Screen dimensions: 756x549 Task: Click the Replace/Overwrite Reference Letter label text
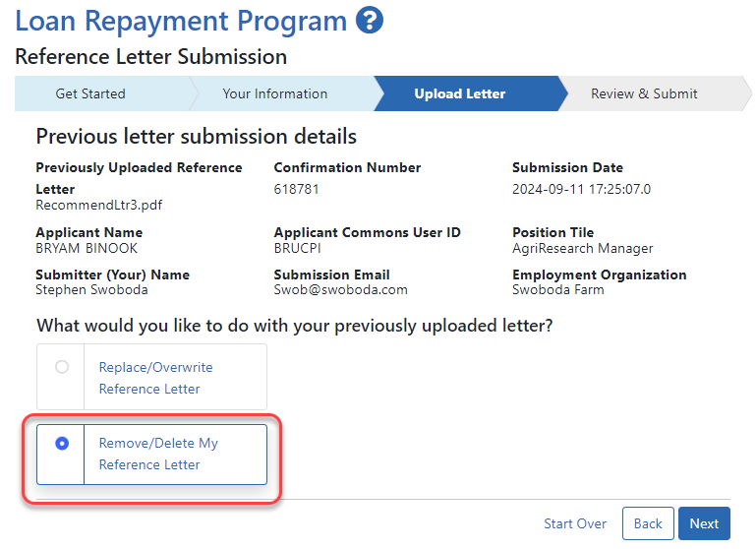(x=155, y=378)
